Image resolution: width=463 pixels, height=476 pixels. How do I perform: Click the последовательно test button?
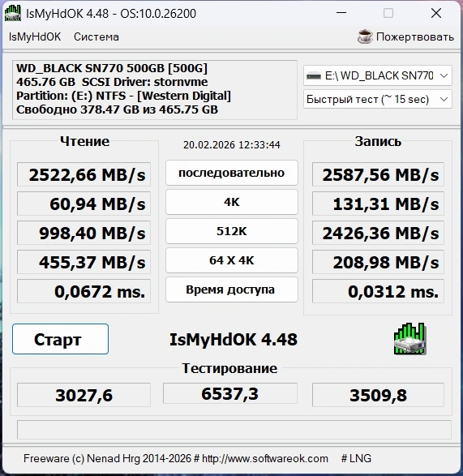tap(232, 173)
